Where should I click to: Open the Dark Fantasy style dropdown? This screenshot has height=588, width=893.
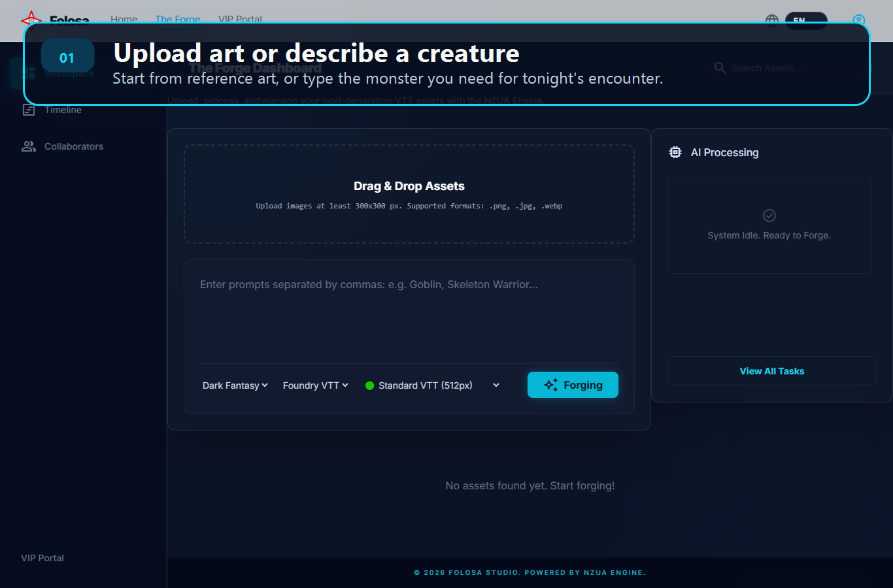pos(235,385)
